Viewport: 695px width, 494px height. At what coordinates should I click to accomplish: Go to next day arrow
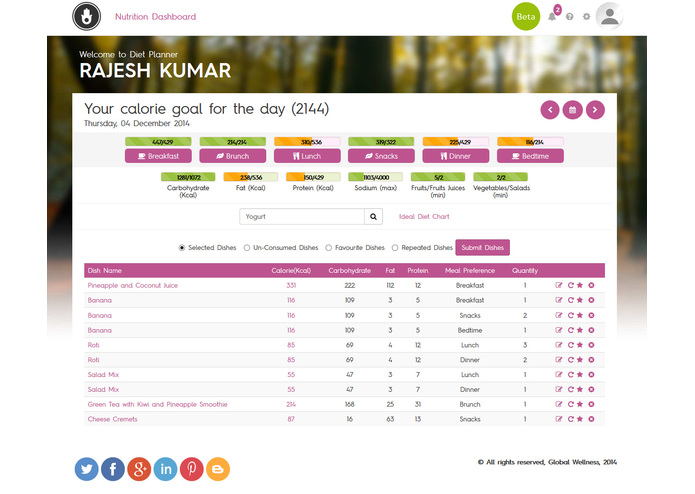point(595,110)
